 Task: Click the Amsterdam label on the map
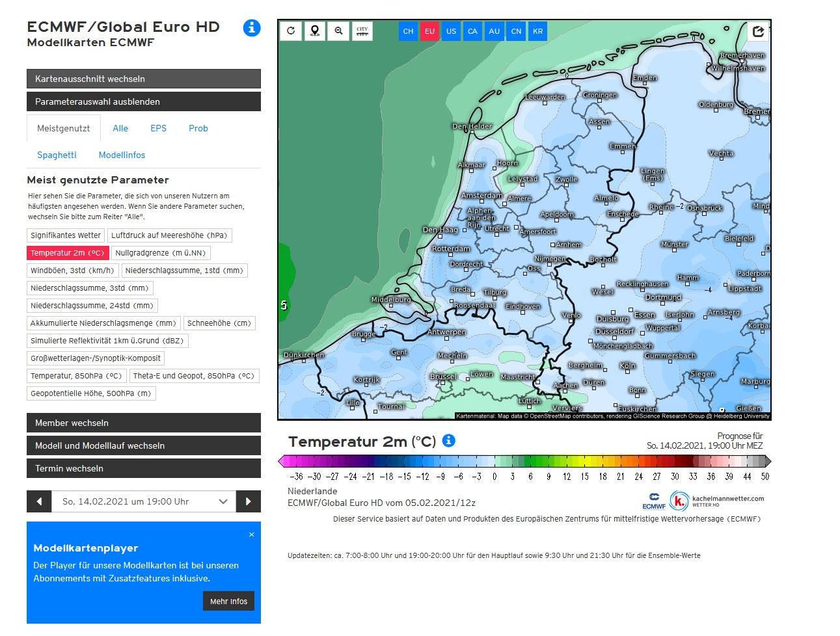[x=481, y=195]
